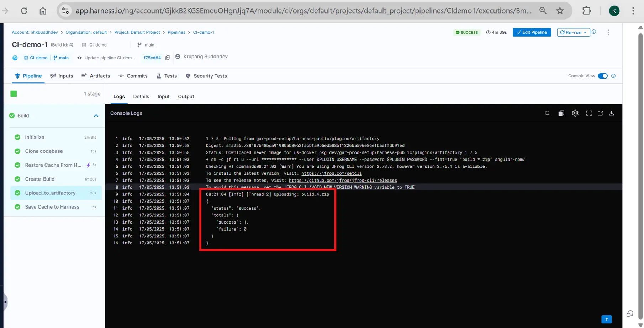This screenshot has width=644, height=328.
Task: Click the pipeline status icon beside CI-demo
Action: tap(15, 58)
